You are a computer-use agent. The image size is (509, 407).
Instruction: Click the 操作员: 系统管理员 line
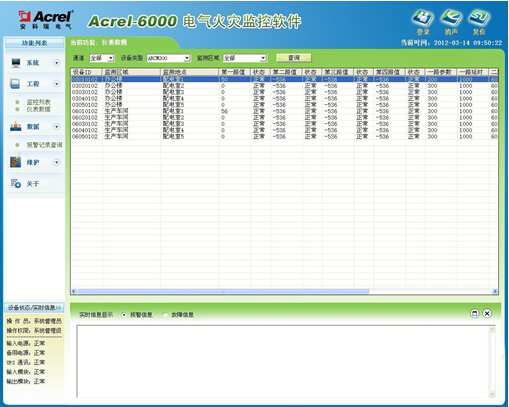tap(34, 321)
